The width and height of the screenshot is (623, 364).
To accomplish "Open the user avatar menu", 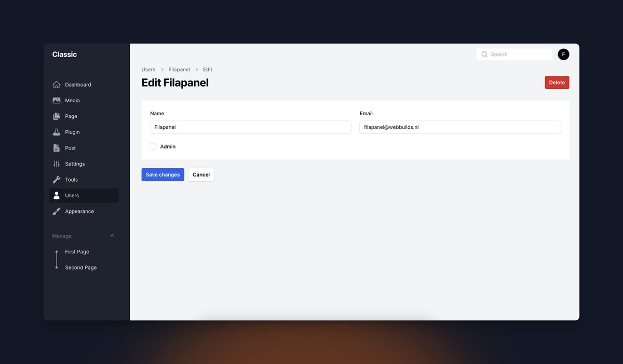I will coord(563,54).
